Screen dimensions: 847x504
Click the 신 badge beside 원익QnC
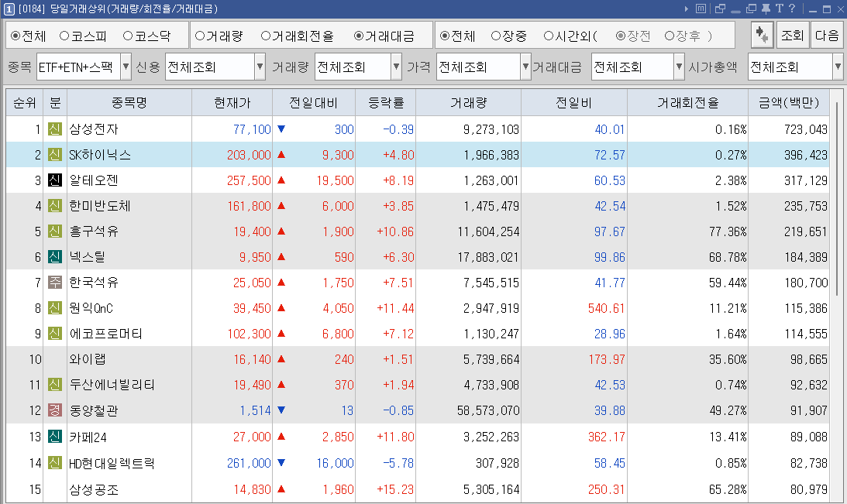[x=54, y=308]
